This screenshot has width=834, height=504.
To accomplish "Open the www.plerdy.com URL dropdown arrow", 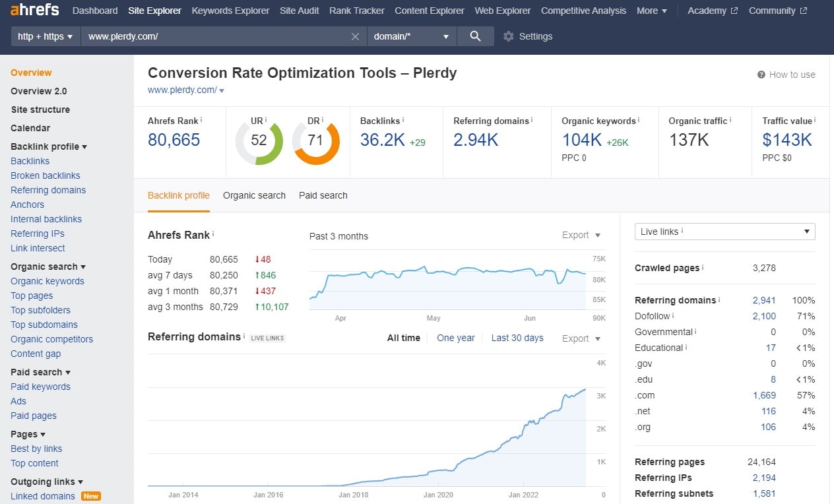I will coord(222,91).
